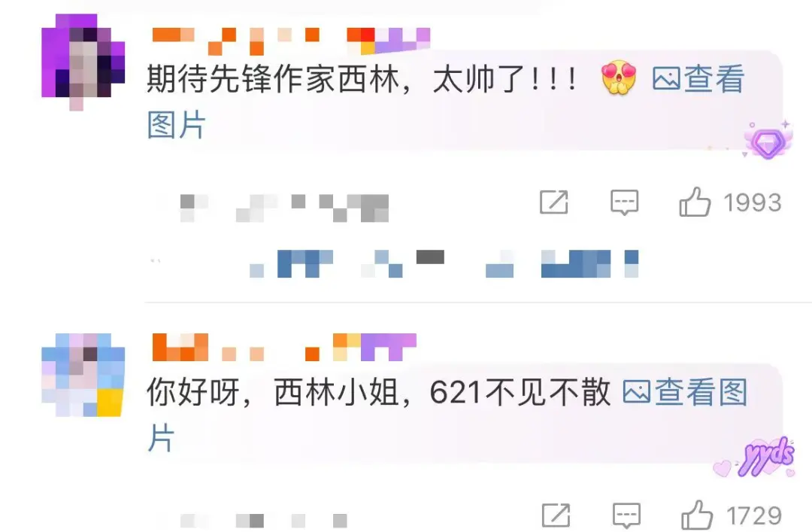812x532 pixels.
Task: Open replies on the 西林太帅了 comment
Action: click(625, 202)
